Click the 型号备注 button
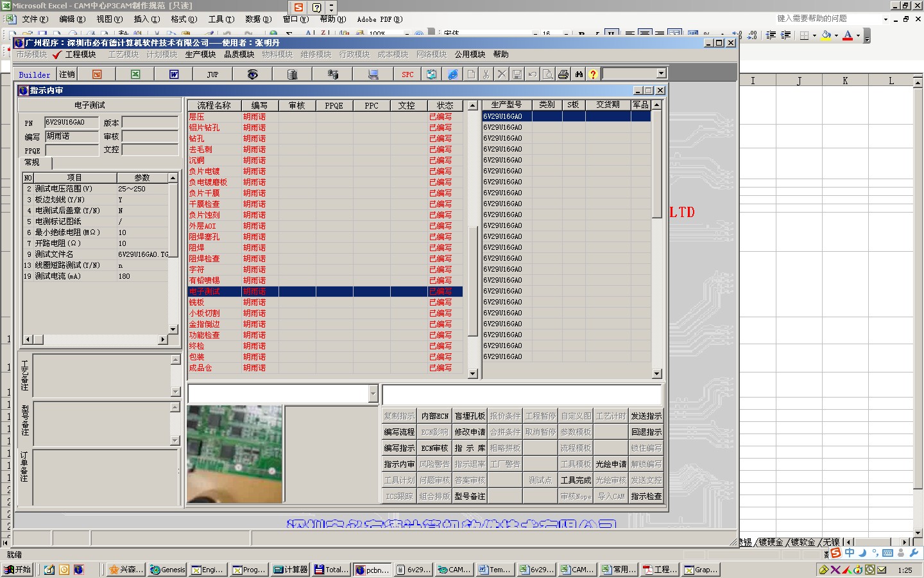 point(470,496)
